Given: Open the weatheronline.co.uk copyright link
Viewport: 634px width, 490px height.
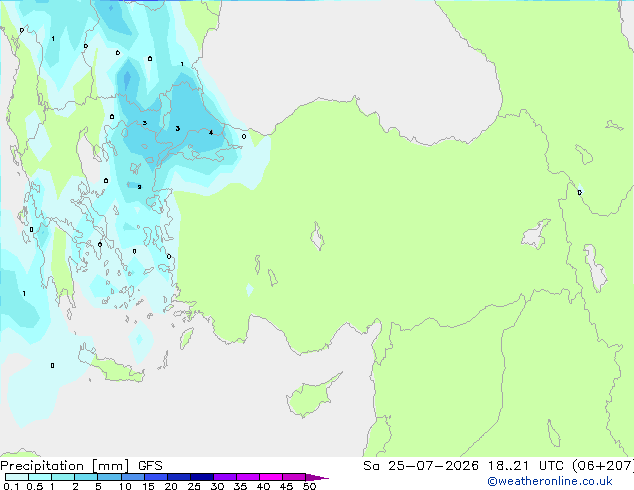Looking at the screenshot, I should click(550, 481).
